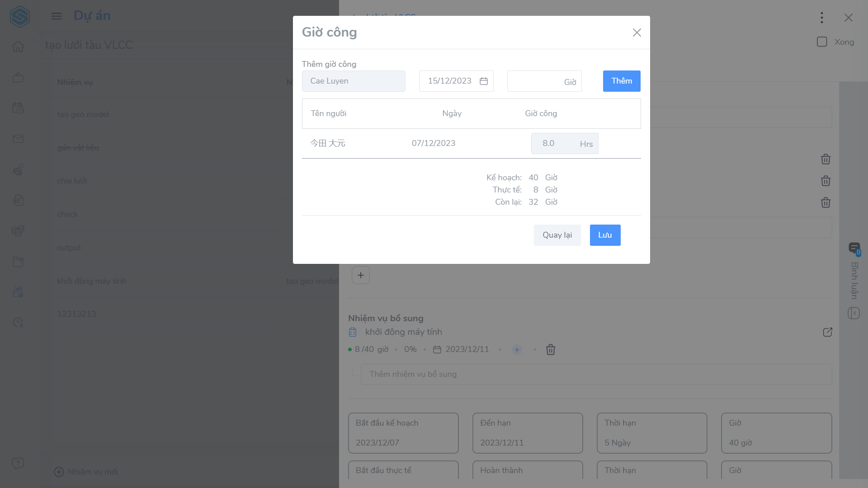Open the 15/12/2023 date field
The width and height of the screenshot is (868, 488).
tap(456, 81)
